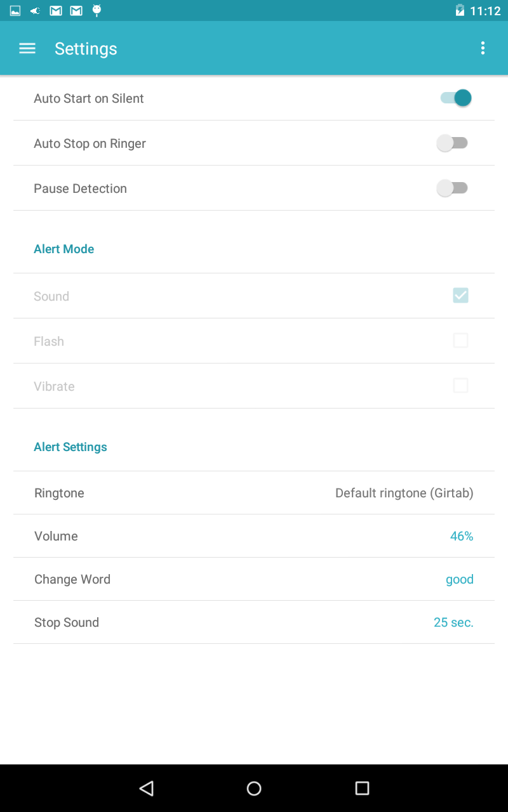The width and height of the screenshot is (508, 812).
Task: Turn on Pause Detection switch
Action: pyautogui.click(x=452, y=188)
